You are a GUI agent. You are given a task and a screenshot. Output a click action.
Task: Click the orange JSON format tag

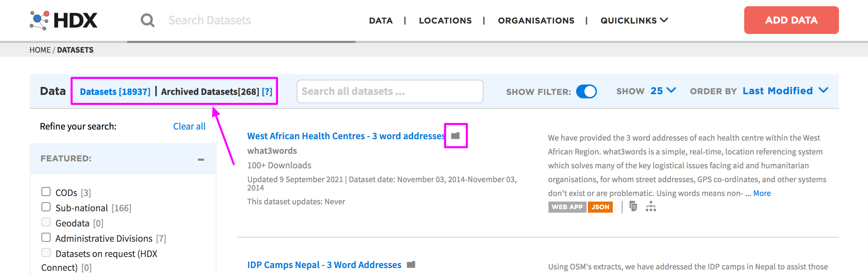600,207
